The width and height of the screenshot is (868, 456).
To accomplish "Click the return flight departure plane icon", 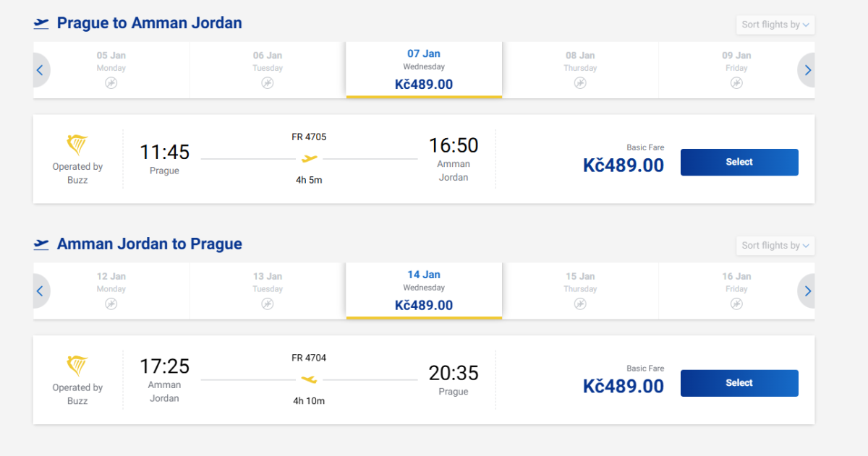I will (x=41, y=244).
